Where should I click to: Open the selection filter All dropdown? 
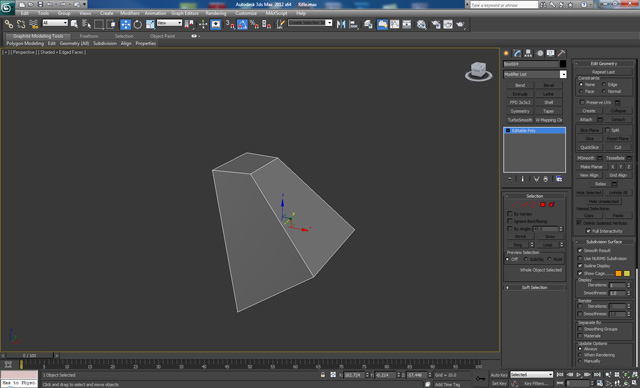pos(55,23)
